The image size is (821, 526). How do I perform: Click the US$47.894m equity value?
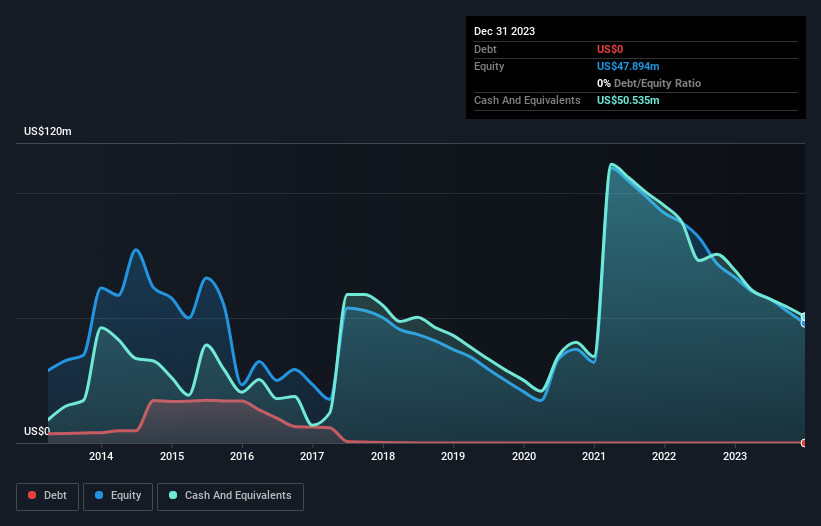628,66
